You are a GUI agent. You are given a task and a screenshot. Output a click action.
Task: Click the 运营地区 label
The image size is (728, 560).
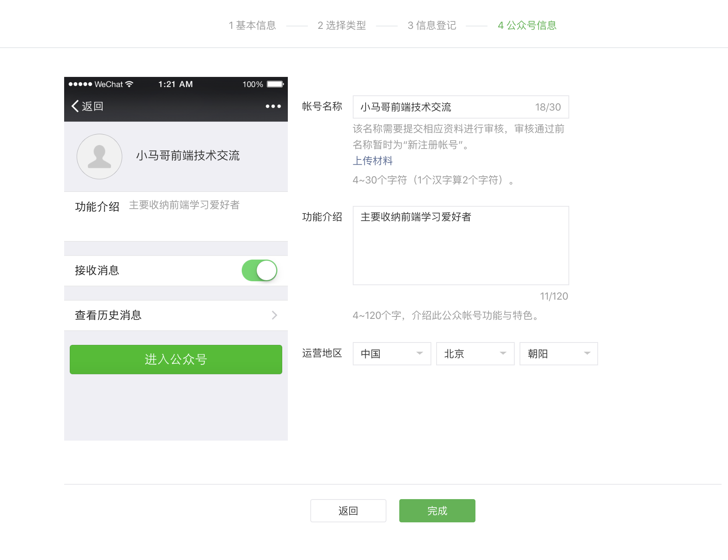pyautogui.click(x=322, y=353)
